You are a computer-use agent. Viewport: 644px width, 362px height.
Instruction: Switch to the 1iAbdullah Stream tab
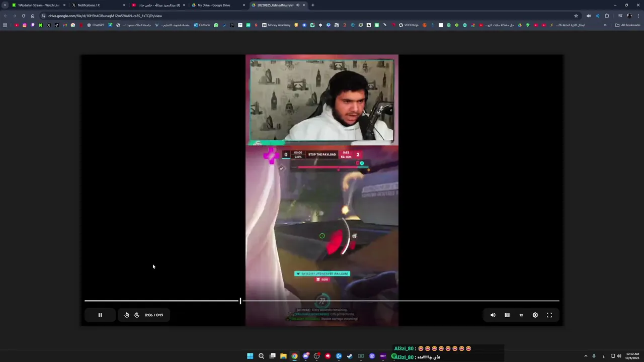click(x=39, y=5)
